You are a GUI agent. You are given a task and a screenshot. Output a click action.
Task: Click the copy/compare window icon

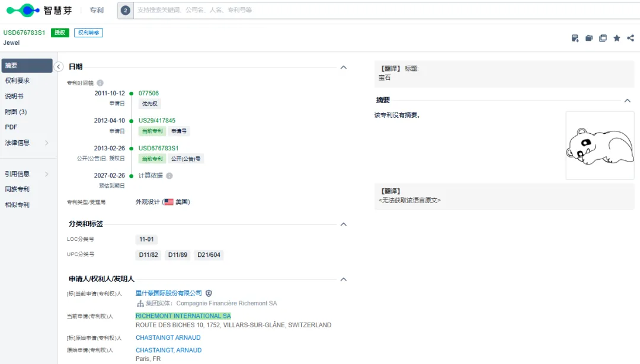tap(603, 38)
